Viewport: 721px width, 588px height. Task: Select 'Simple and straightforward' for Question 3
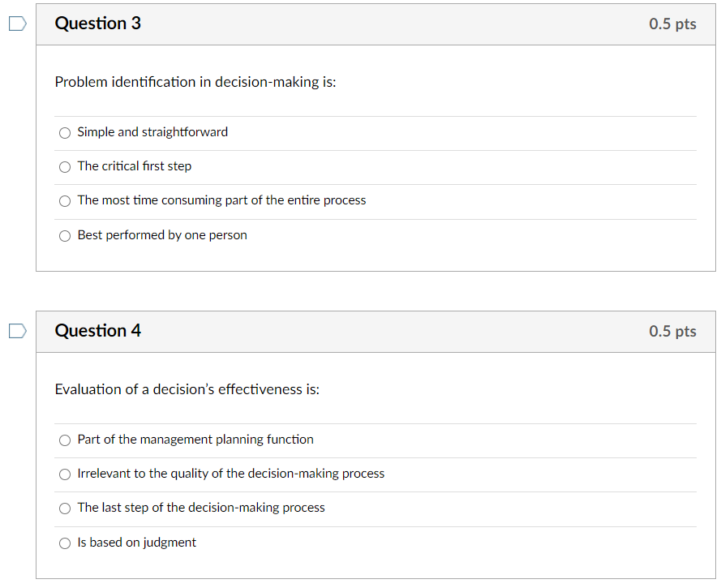(x=64, y=132)
